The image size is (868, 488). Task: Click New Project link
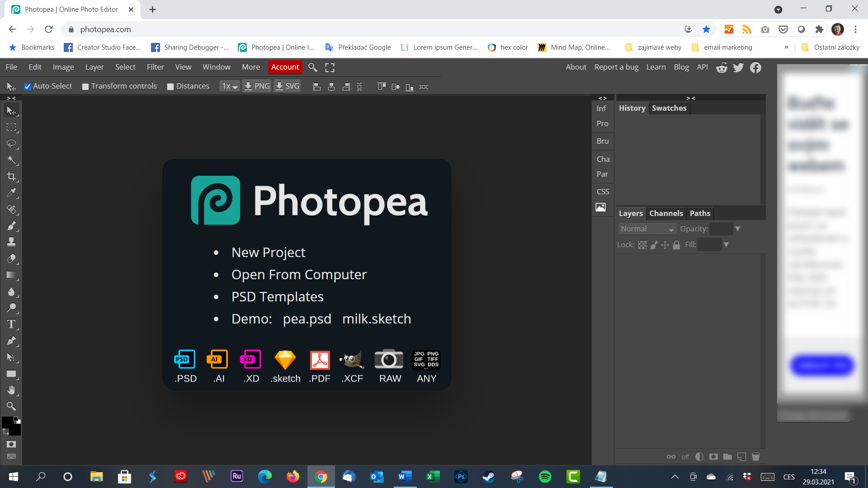coord(269,252)
